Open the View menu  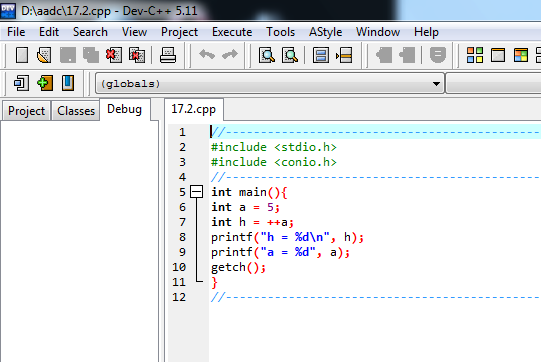pos(134,32)
